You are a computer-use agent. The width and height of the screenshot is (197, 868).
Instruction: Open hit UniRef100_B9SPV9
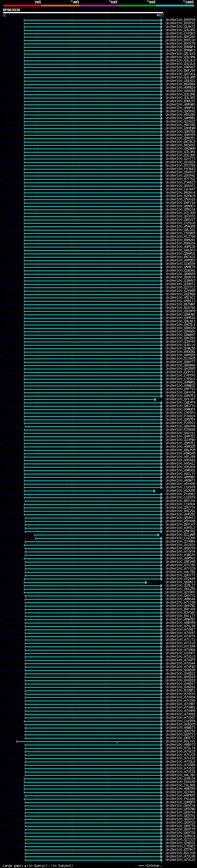(180, 20)
